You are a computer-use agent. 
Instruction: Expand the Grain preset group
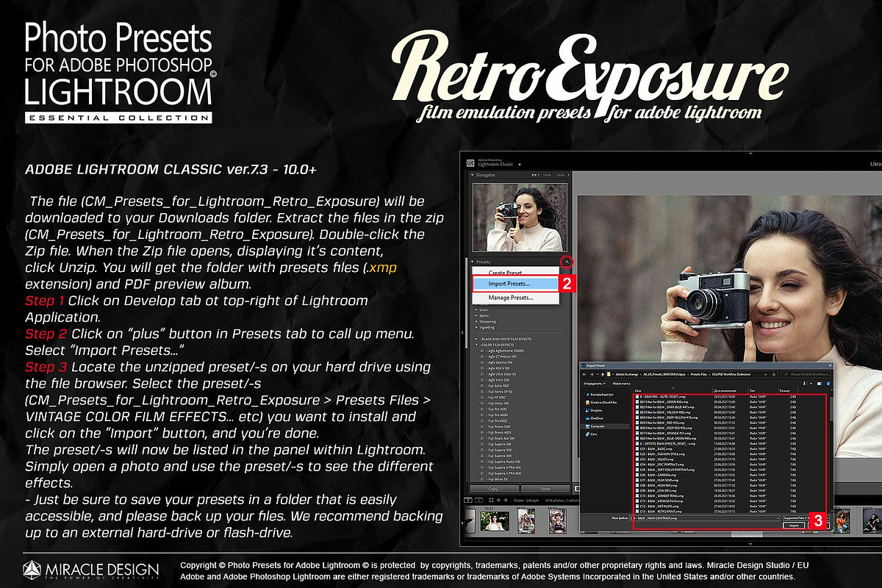pyautogui.click(x=484, y=309)
